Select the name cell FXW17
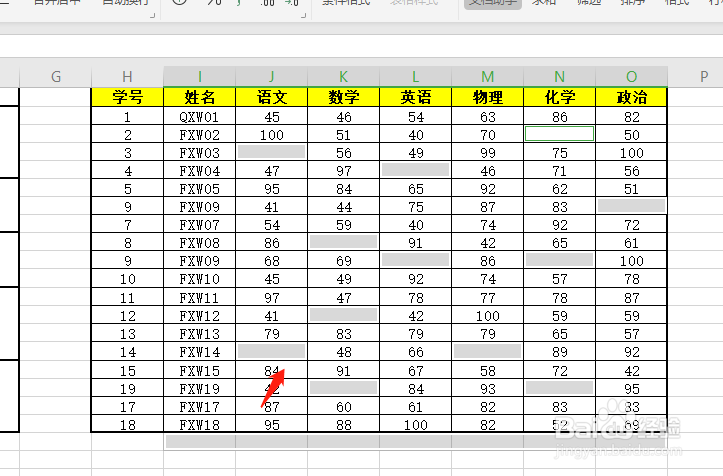The width and height of the screenshot is (723, 476). 200,406
